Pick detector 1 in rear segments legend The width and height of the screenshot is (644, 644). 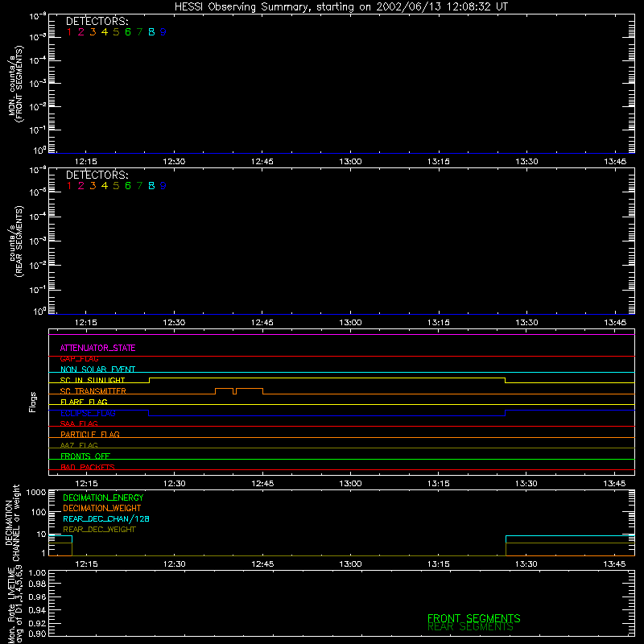click(x=69, y=186)
